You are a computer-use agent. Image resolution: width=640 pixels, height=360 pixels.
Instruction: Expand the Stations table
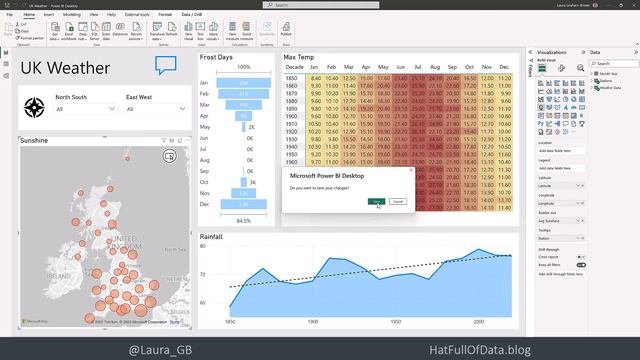[x=591, y=80]
